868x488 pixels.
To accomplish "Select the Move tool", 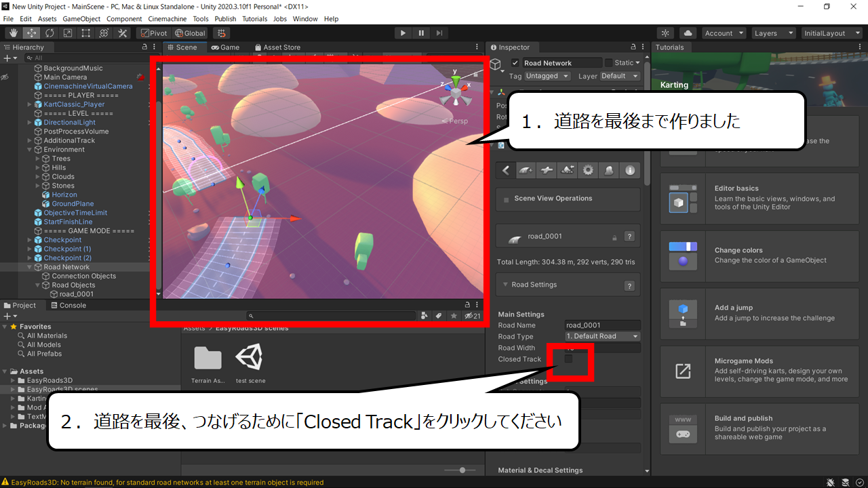I will point(31,33).
